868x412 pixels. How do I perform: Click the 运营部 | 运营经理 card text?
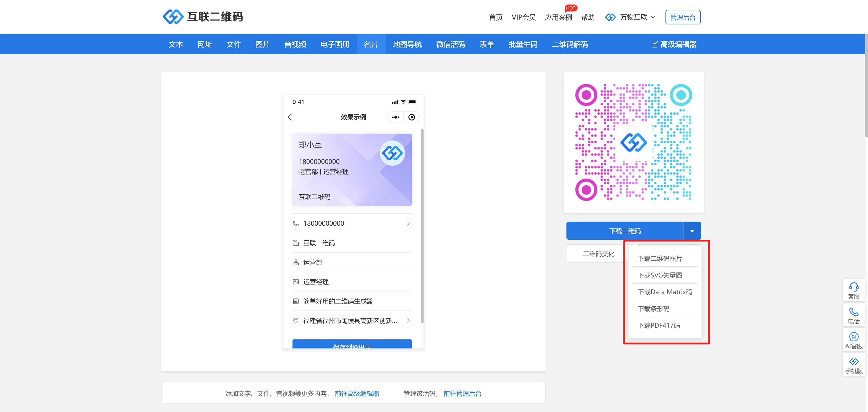323,172
